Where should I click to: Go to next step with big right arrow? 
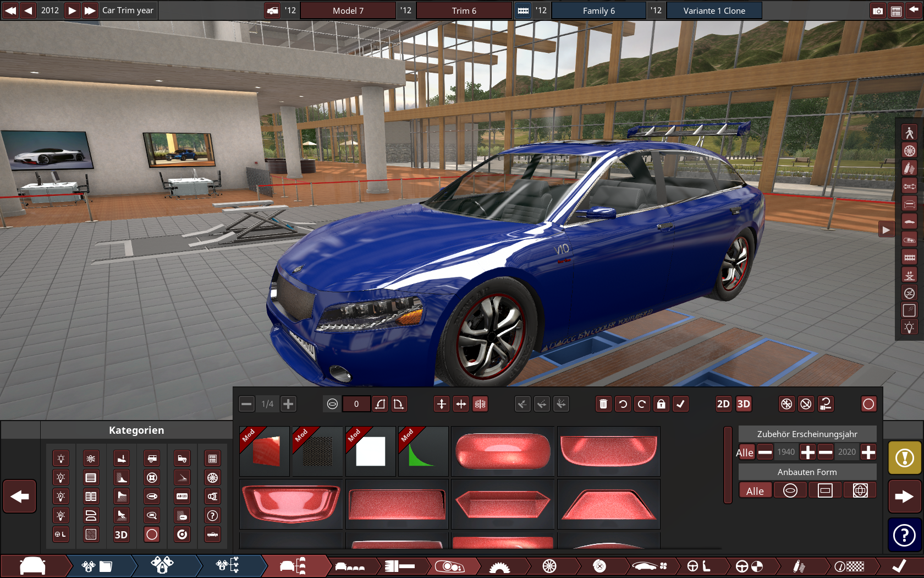coord(905,497)
